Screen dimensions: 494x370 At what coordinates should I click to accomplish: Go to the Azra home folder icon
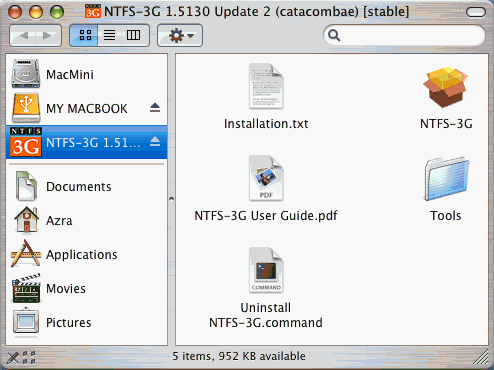coord(26,220)
